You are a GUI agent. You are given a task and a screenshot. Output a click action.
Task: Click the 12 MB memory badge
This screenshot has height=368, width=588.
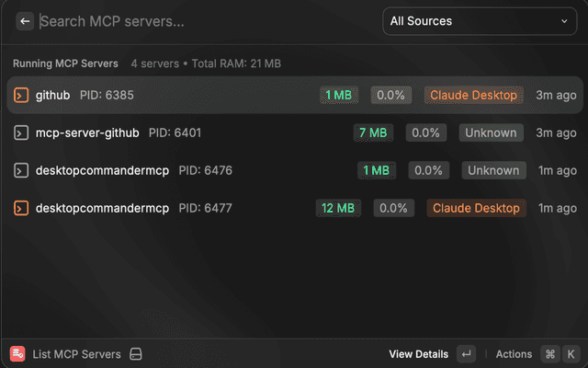(338, 208)
